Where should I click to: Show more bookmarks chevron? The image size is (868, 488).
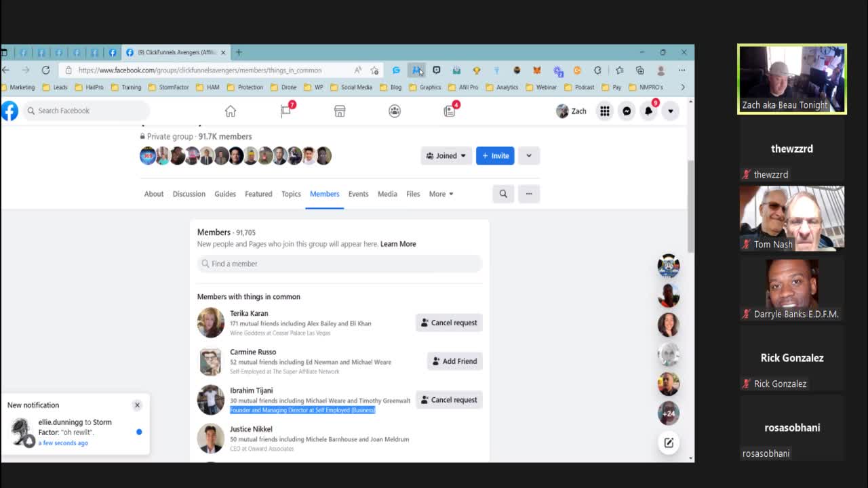(x=682, y=87)
